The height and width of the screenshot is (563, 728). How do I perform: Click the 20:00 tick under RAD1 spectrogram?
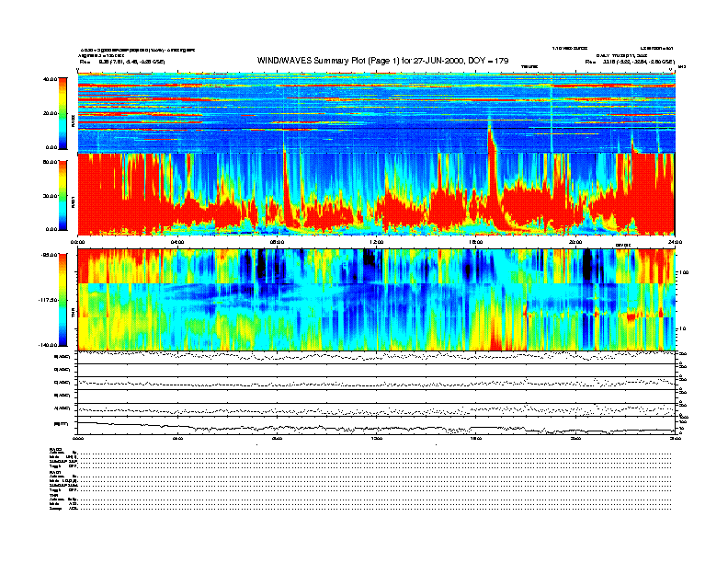click(575, 242)
